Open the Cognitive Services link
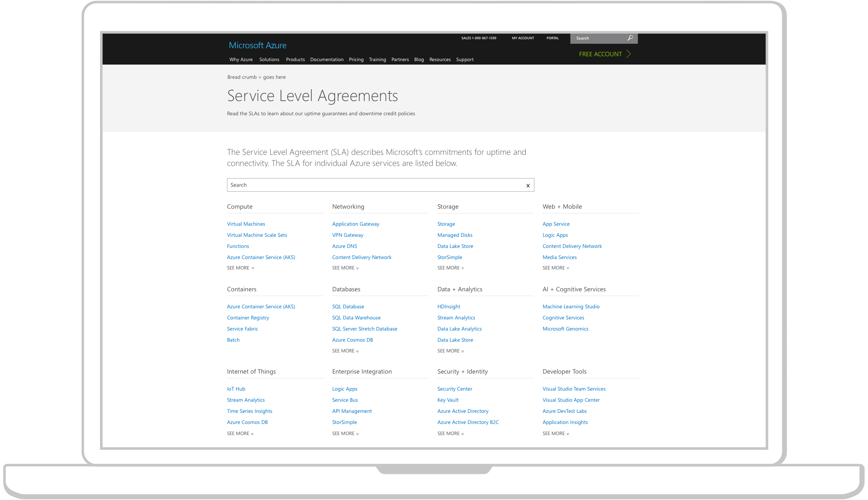The width and height of the screenshot is (868, 500). [x=563, y=318]
